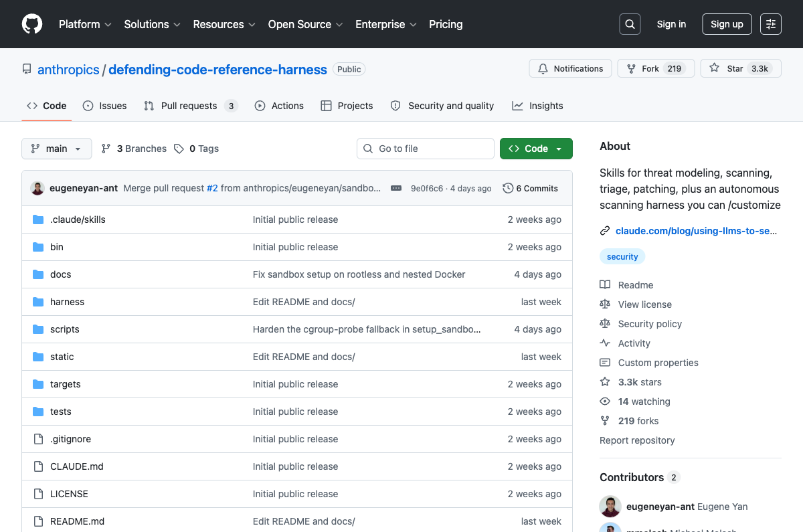The image size is (803, 532).
Task: Click the tags icon beside 0 Tags
Action: [x=179, y=149]
